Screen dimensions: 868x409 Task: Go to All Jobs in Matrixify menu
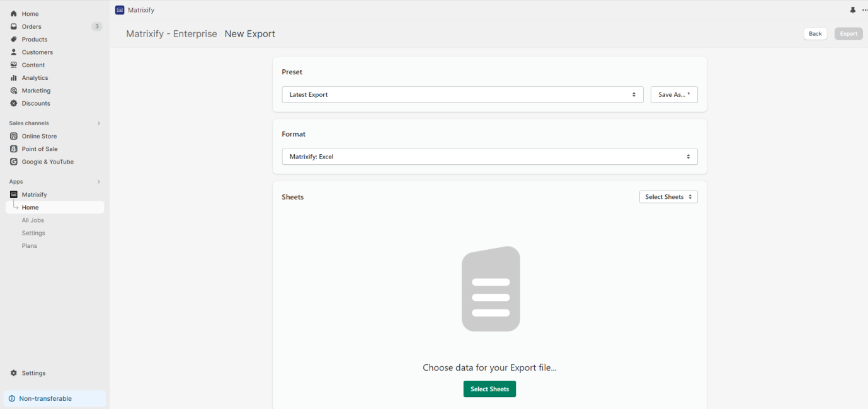(33, 220)
